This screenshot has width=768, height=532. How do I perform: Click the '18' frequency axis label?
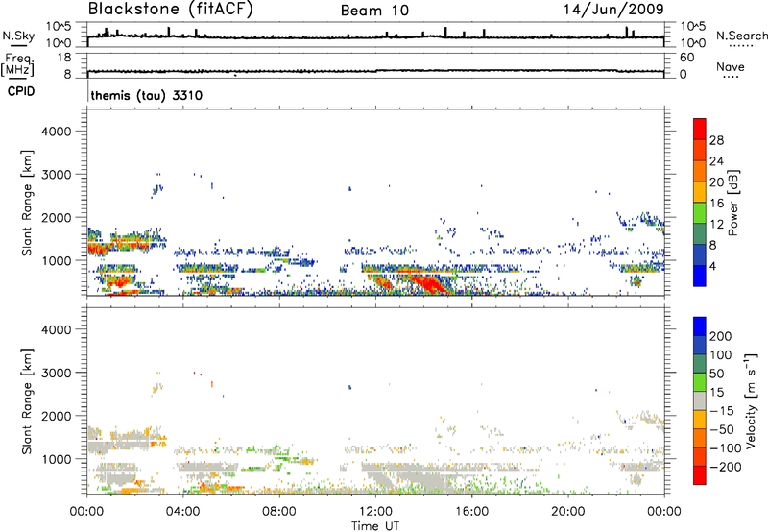[x=64, y=58]
